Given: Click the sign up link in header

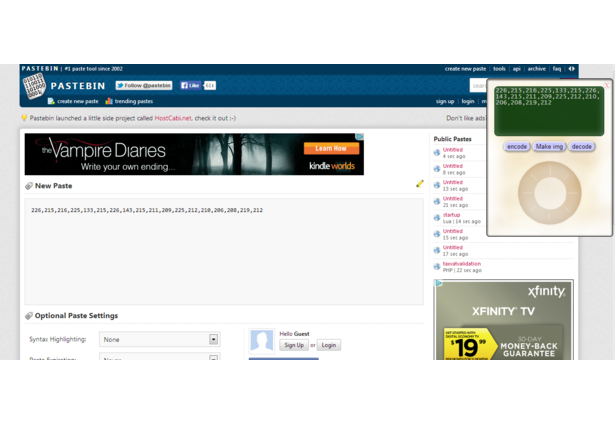Looking at the screenshot, I should [445, 101].
